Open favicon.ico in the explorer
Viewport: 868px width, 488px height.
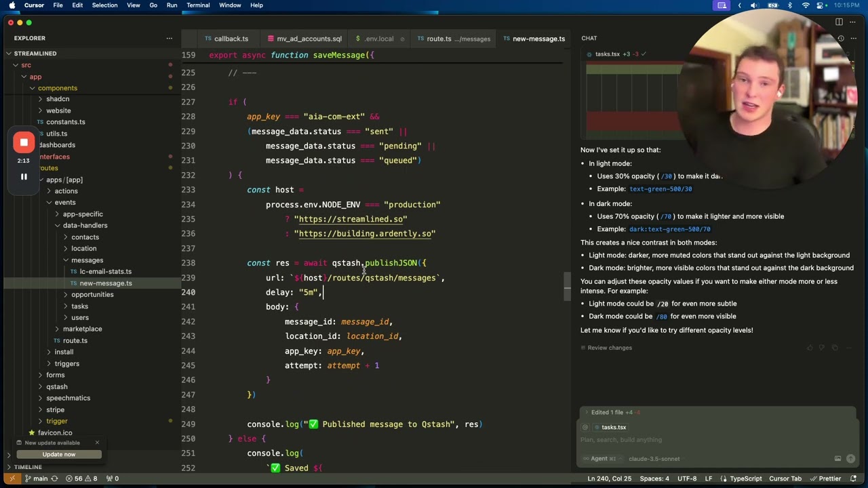pos(55,433)
